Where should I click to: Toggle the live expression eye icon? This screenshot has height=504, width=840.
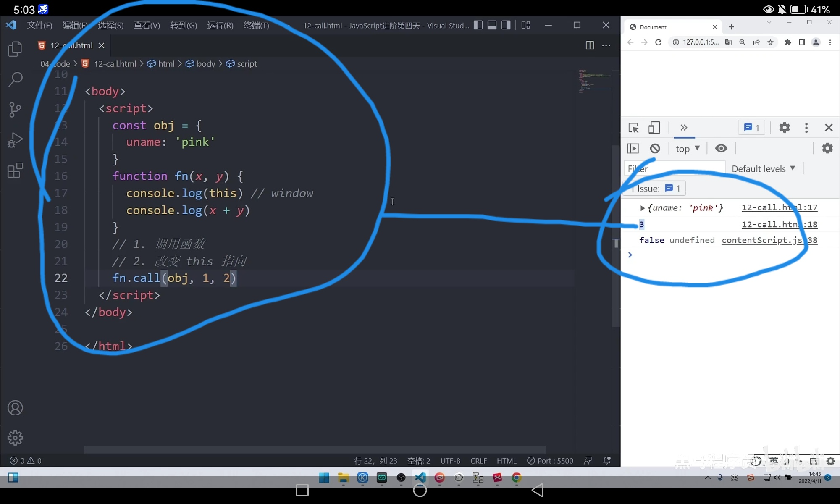(721, 148)
